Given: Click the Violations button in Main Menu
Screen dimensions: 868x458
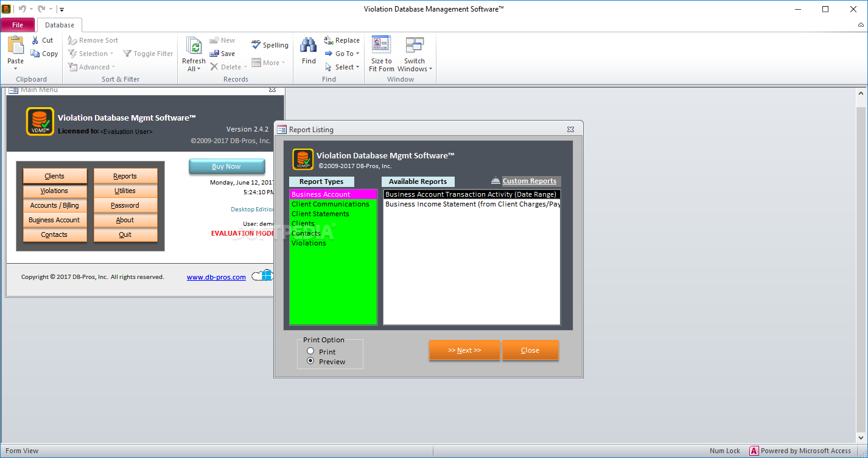Looking at the screenshot, I should coord(55,191).
